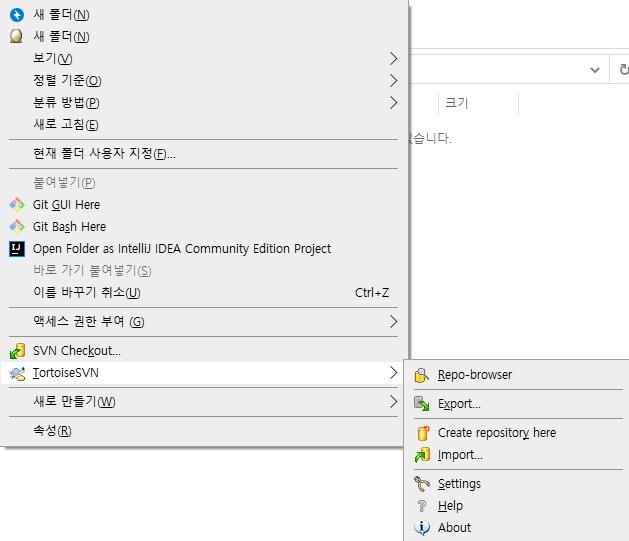The image size is (629, 541).
Task: Click the Git Bash Here icon
Action: pyautogui.click(x=17, y=227)
